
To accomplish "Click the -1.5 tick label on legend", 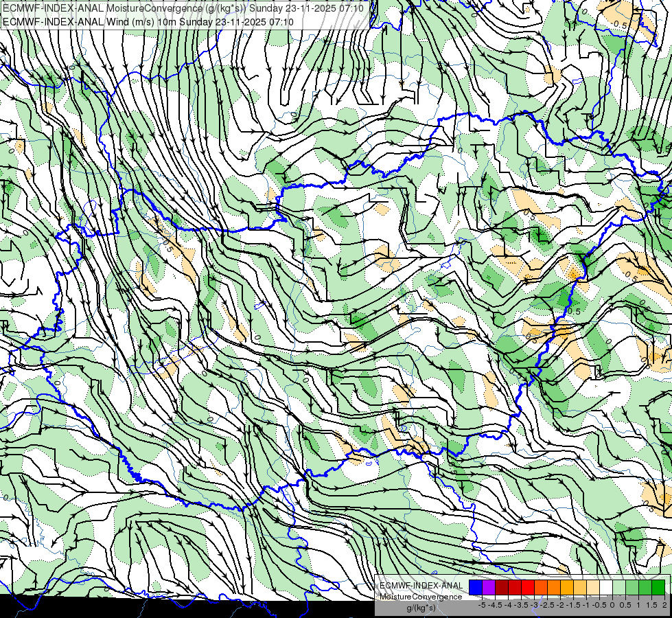I will coord(573,605).
